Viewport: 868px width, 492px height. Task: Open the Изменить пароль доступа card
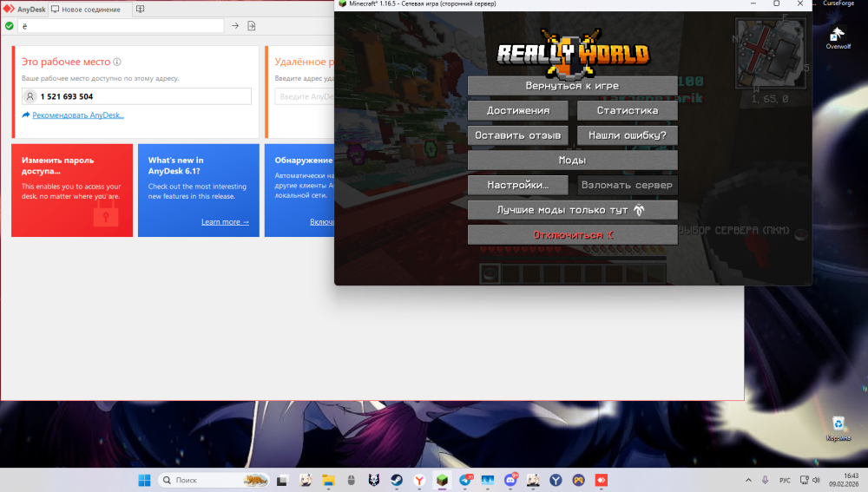click(72, 190)
